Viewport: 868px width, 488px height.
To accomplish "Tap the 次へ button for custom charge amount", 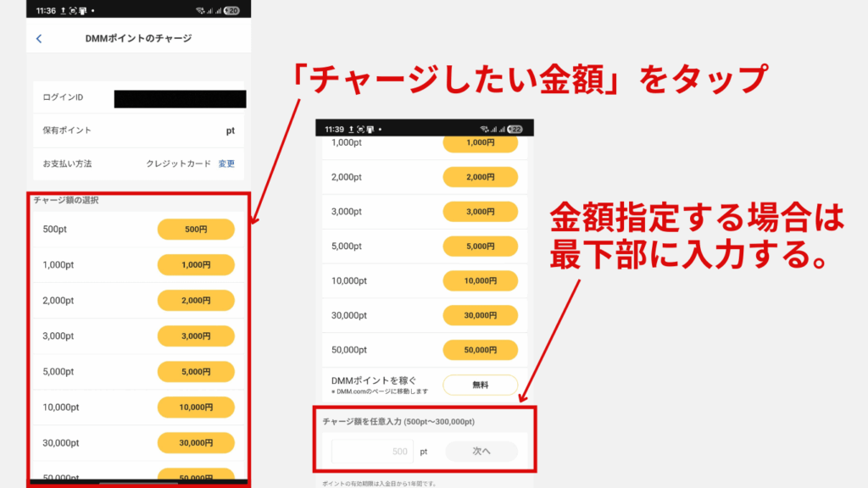I will (x=481, y=451).
